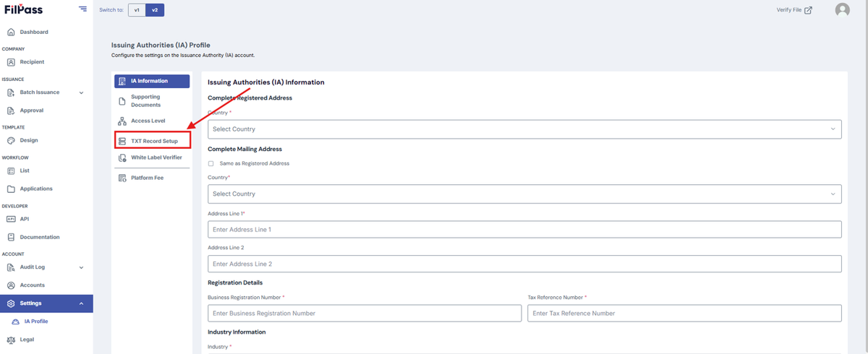Click the Recipient person icon
The width and height of the screenshot is (868, 354).
coord(11,62)
